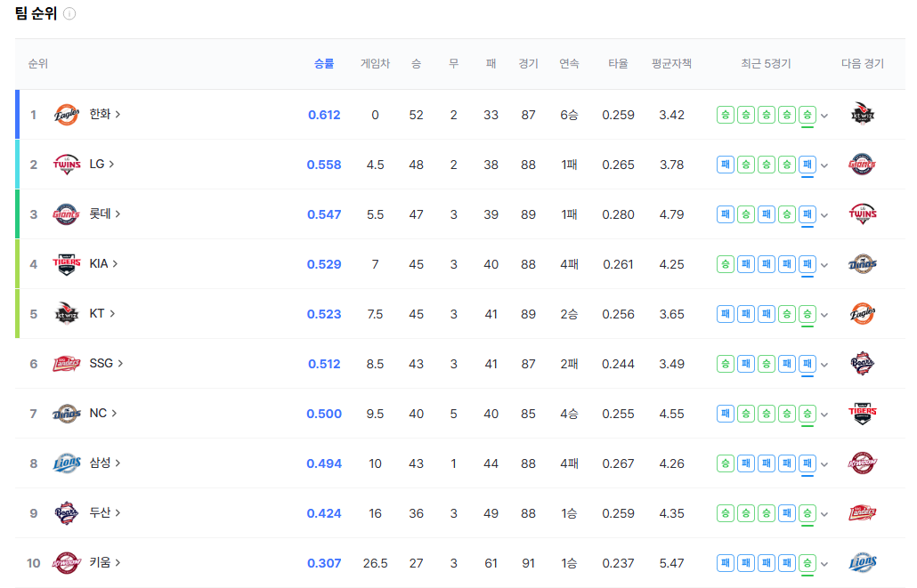Expand 한화's recent 5 games chevron
Image resolution: width=917 pixels, height=588 pixels.
click(824, 116)
